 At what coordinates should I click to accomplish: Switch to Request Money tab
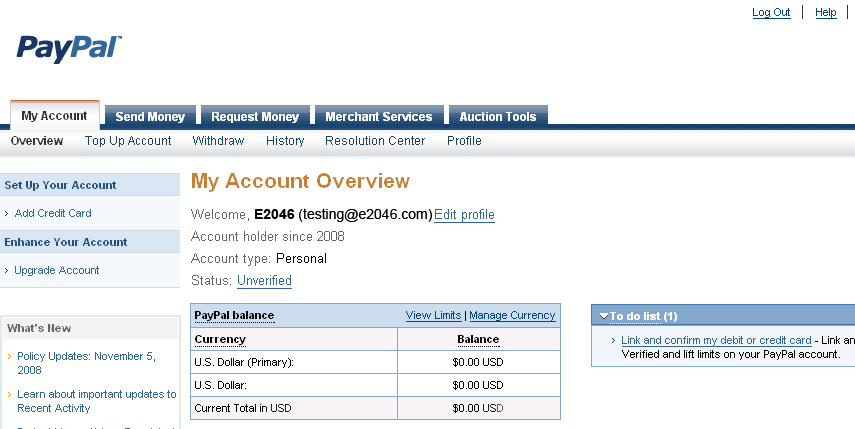255,117
